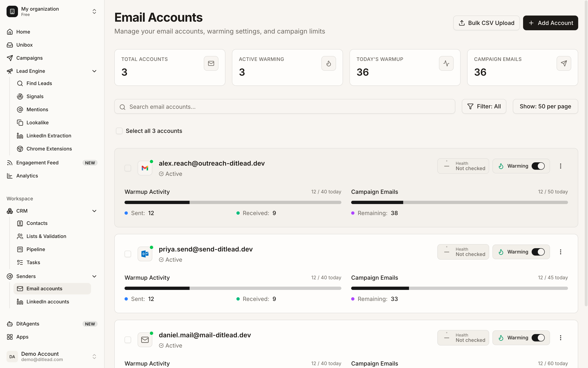Click the Contacts icon
This screenshot has width=588, height=368.
point(20,223)
